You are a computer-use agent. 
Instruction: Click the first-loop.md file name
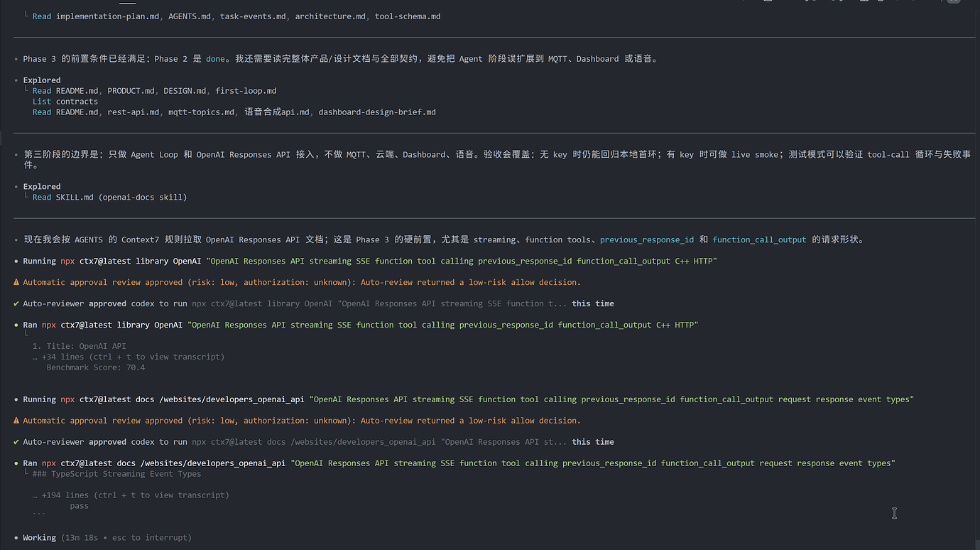pyautogui.click(x=246, y=91)
